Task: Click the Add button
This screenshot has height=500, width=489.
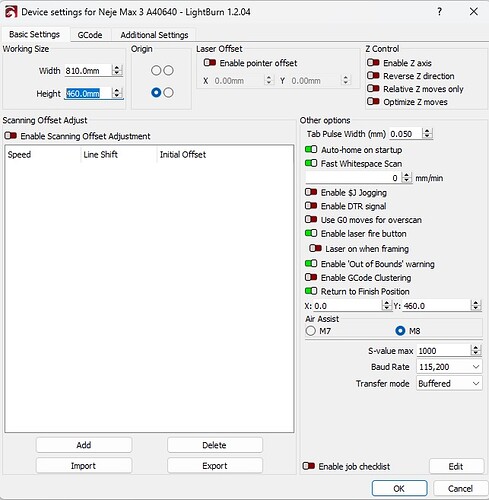Action: 84,445
